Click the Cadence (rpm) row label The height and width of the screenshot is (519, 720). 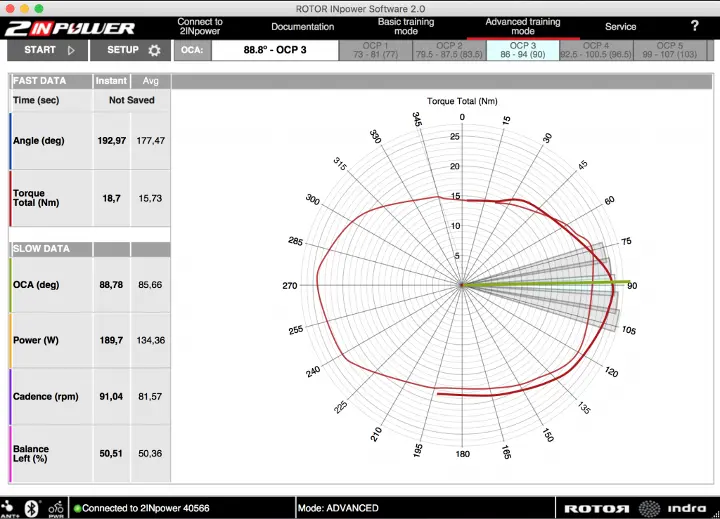coord(45,396)
